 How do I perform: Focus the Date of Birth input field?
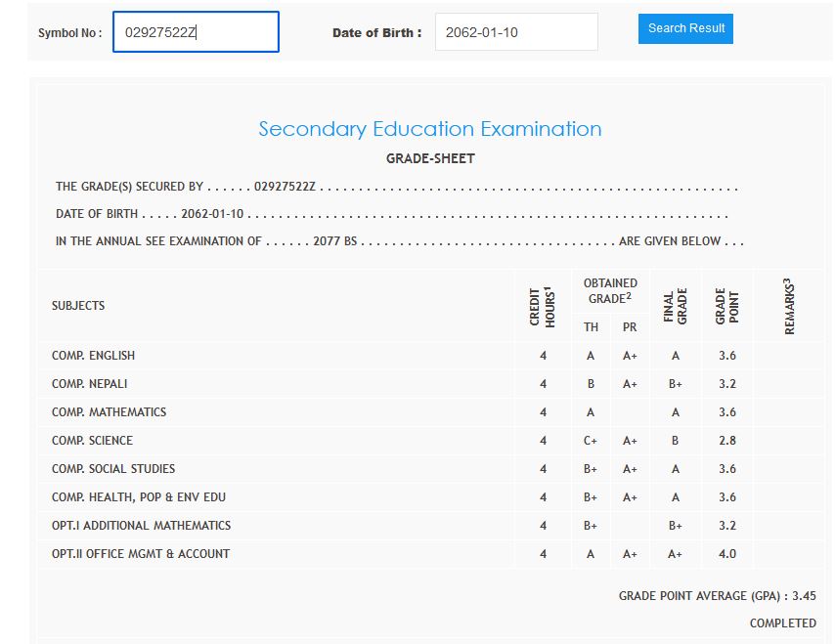point(515,32)
